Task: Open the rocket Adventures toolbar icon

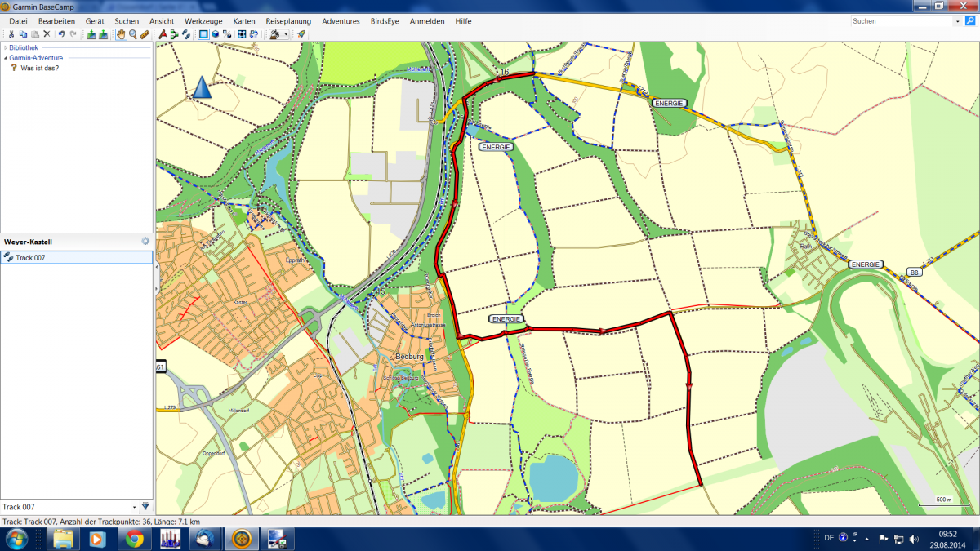Action: pyautogui.click(x=301, y=34)
